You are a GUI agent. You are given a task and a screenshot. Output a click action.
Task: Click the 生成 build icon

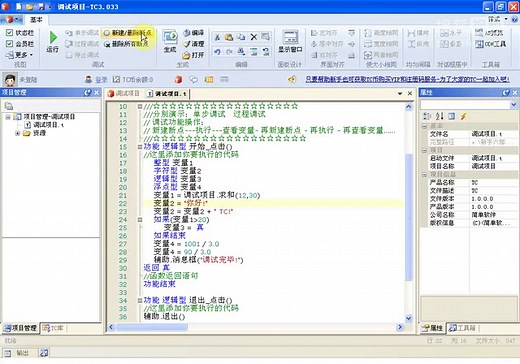[x=170, y=37]
